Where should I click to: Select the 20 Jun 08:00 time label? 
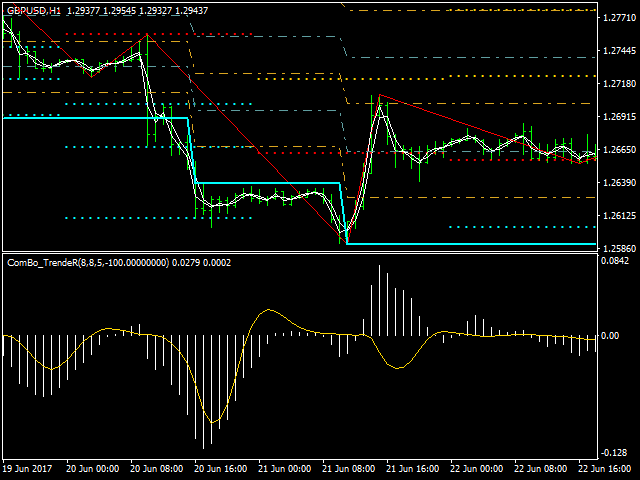click(156, 468)
